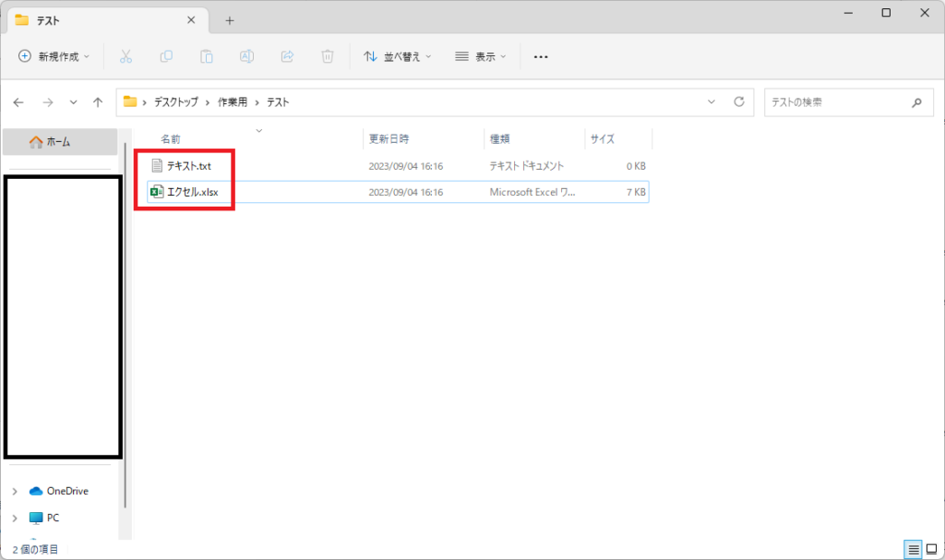Expand the PC tree node
945x560 pixels.
(15, 518)
